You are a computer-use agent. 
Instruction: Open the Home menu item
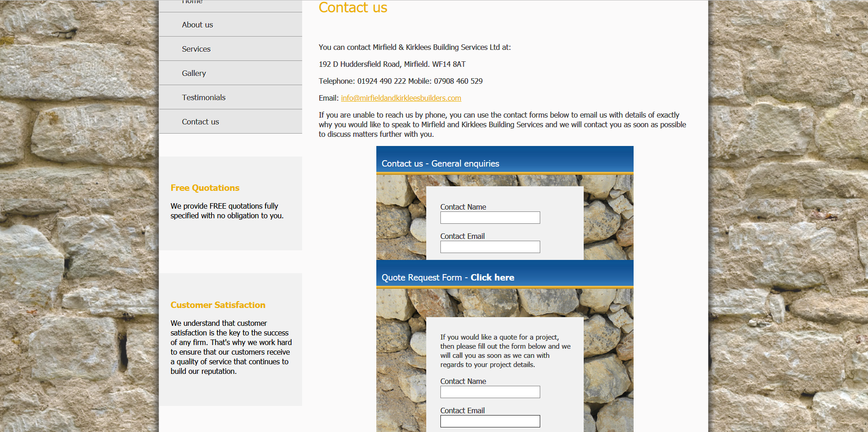(x=192, y=2)
